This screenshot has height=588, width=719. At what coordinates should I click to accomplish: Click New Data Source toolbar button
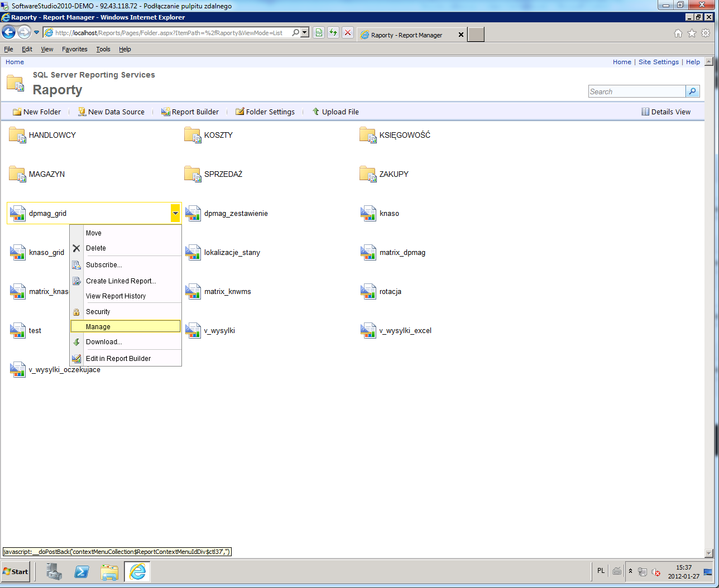pyautogui.click(x=111, y=112)
